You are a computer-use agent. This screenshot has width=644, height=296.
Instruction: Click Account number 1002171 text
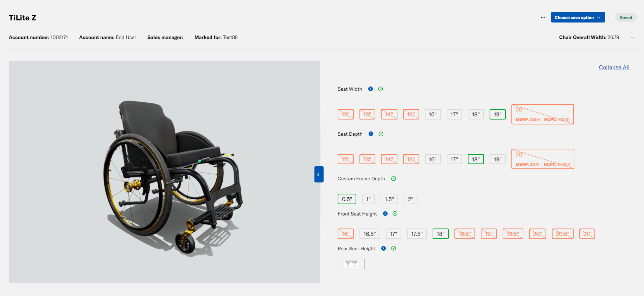38,37
